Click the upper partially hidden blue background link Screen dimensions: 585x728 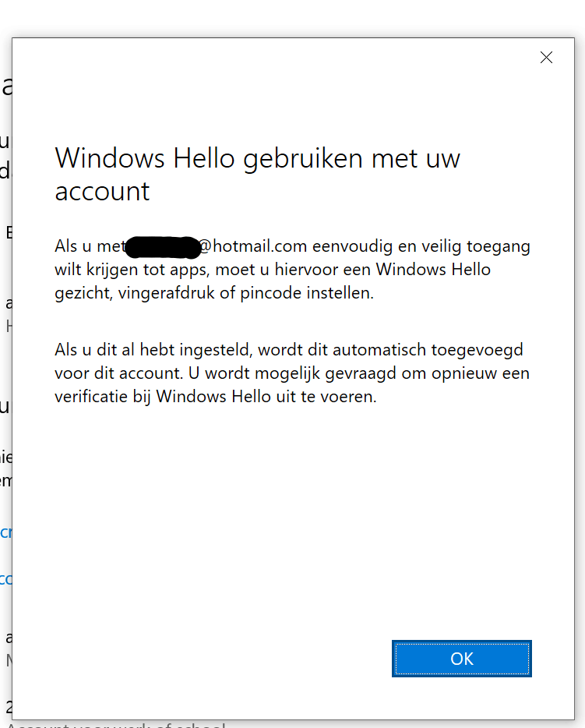coord(5,532)
